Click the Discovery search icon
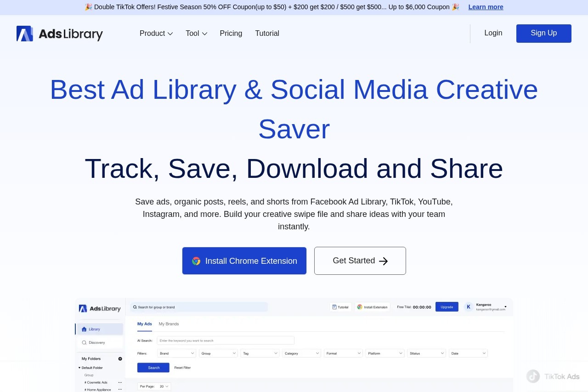Image resolution: width=588 pixels, height=392 pixels. 84,342
